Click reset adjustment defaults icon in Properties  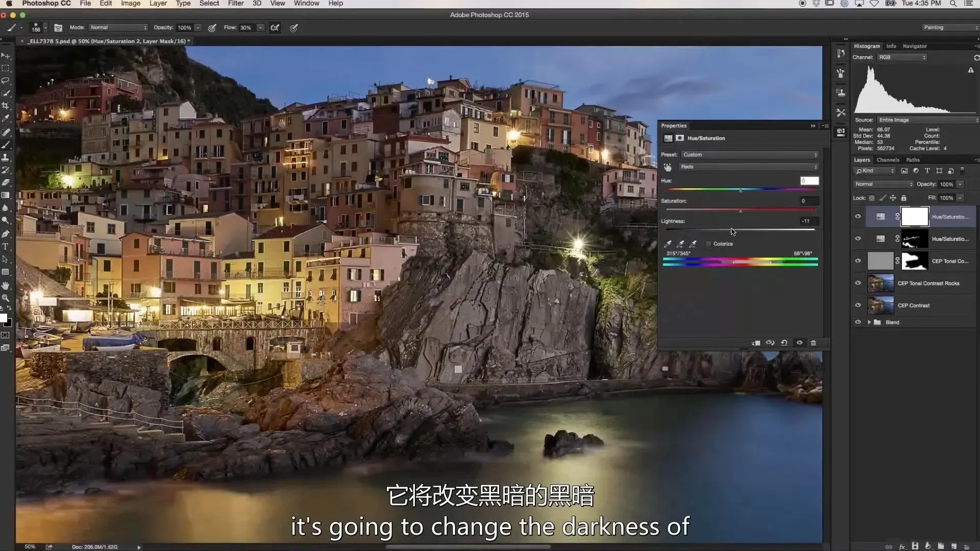tap(784, 343)
